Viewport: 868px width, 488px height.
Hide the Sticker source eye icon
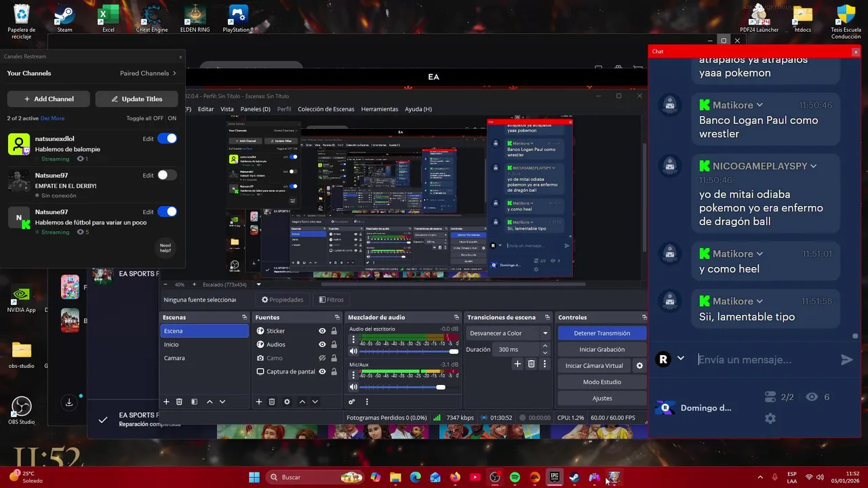[322, 331]
